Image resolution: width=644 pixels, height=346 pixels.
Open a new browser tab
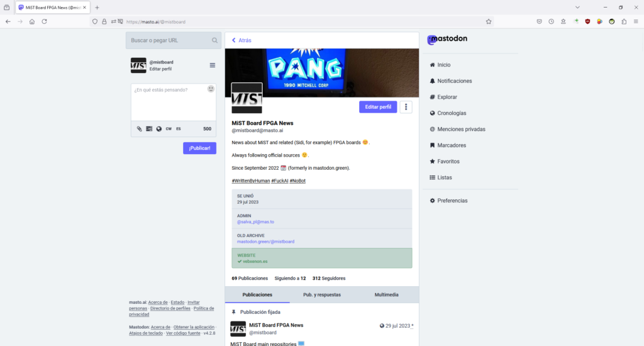point(97,8)
